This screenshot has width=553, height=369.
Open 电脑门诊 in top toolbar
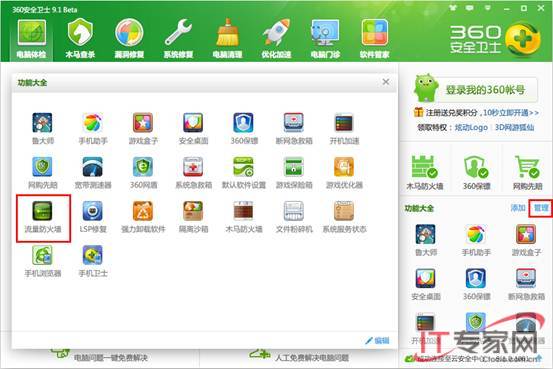tap(325, 39)
